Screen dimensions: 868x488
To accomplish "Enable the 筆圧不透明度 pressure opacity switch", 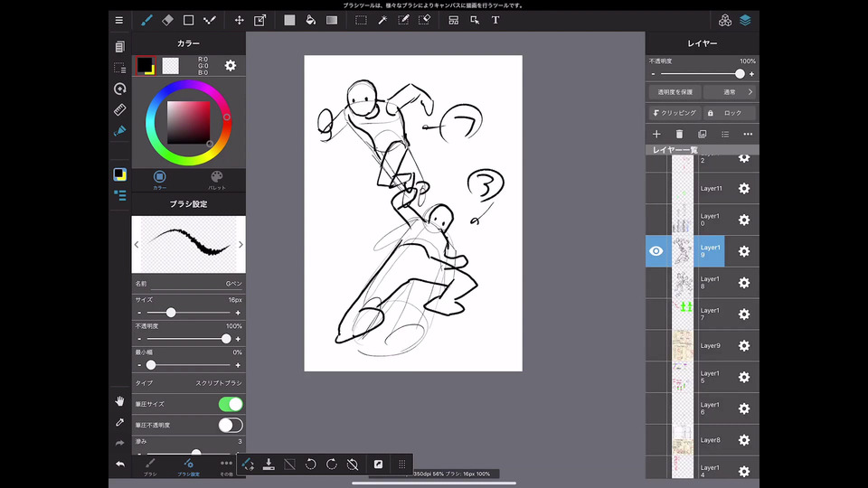I will coord(231,425).
